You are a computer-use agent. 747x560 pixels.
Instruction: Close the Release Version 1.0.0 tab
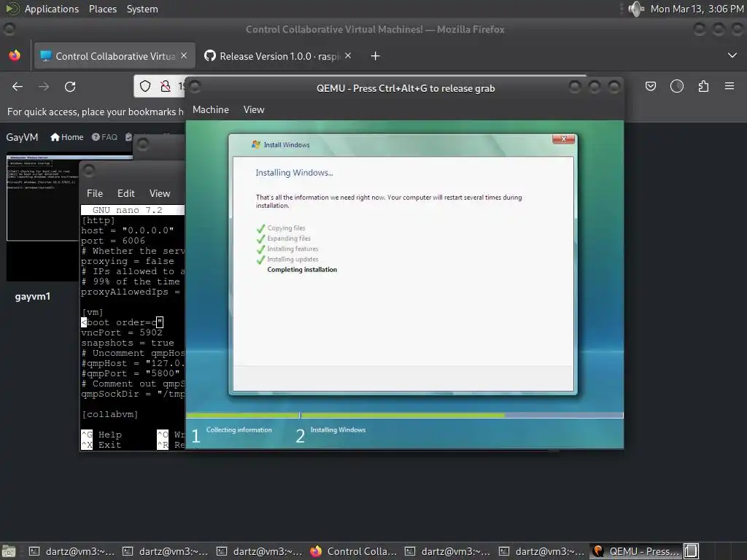(x=348, y=55)
